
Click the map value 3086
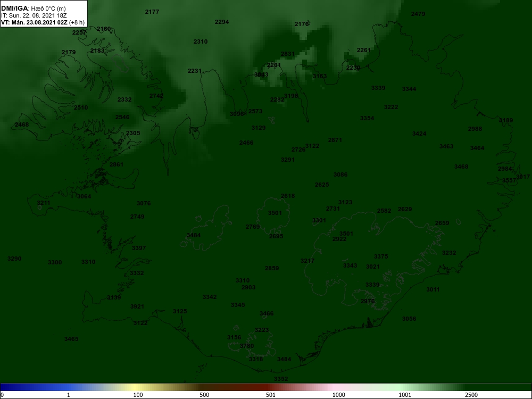pyautogui.click(x=340, y=174)
